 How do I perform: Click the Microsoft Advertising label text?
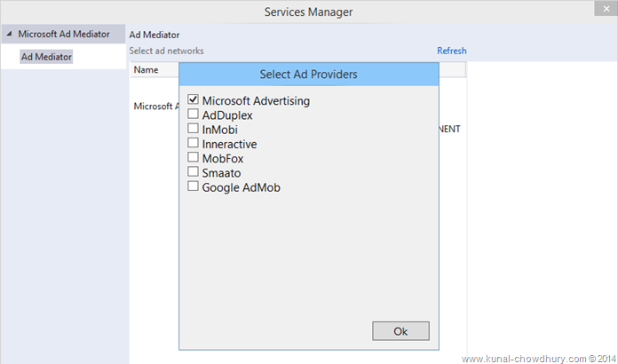pos(256,100)
